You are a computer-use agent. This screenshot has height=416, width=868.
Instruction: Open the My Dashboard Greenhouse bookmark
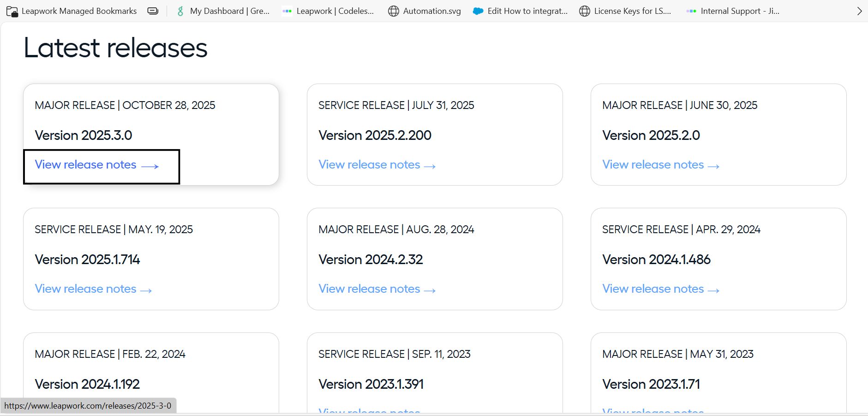[x=223, y=11]
